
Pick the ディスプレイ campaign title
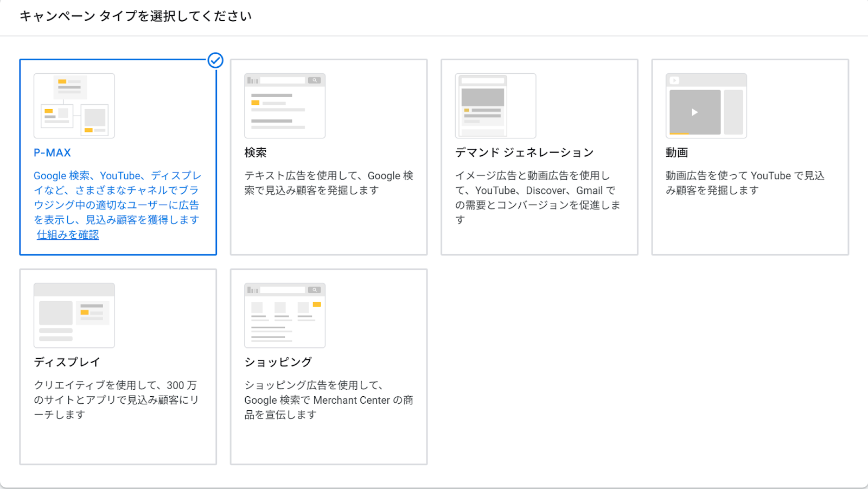pos(67,362)
